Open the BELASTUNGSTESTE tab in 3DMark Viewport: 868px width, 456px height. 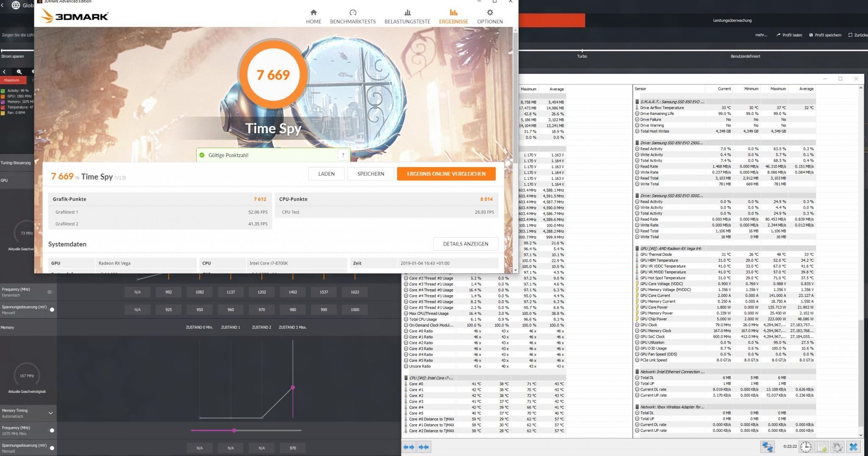tap(407, 17)
